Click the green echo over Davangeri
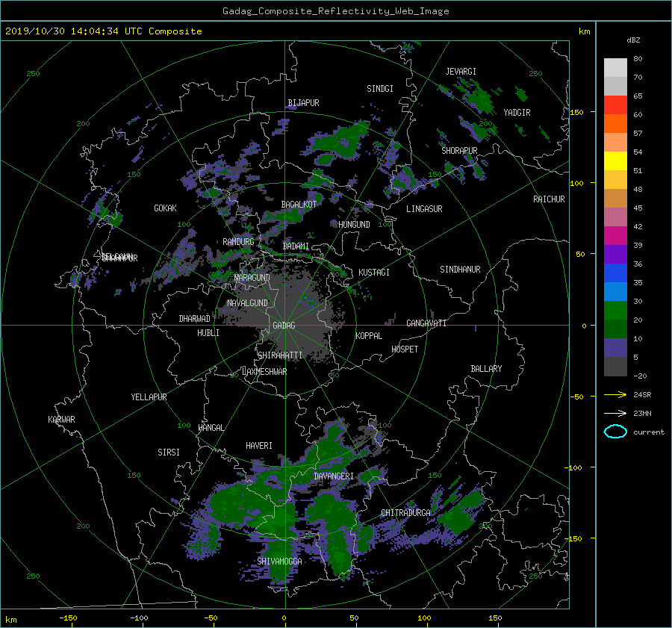This screenshot has width=672, height=628. [332, 448]
